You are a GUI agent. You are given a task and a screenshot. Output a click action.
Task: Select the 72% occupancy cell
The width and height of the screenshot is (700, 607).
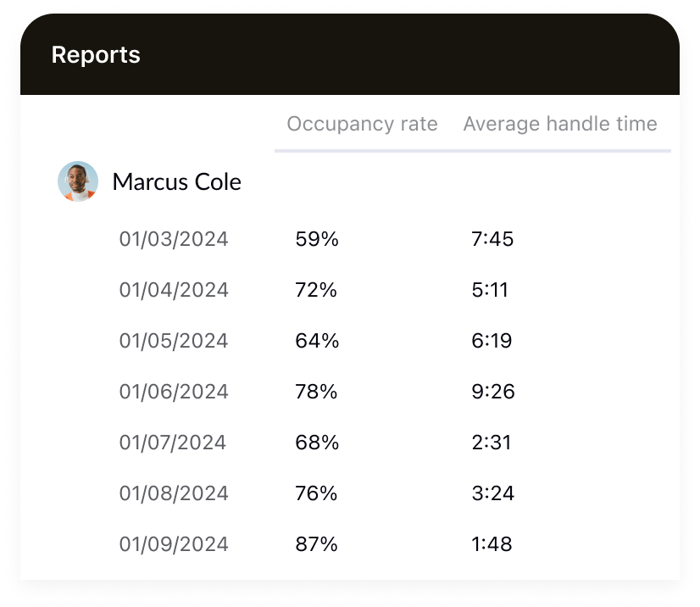click(x=316, y=290)
